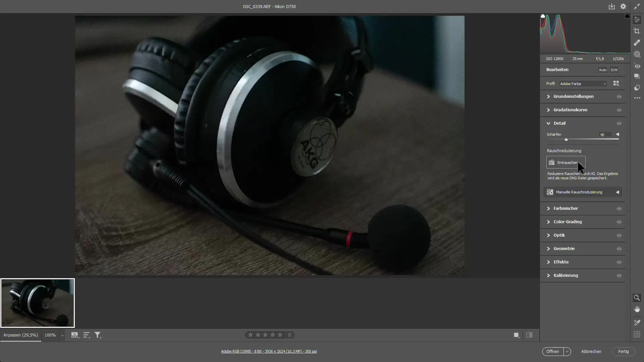Select the Zoom tool magnifier
Viewport: 644px width, 362px height.
click(x=637, y=298)
